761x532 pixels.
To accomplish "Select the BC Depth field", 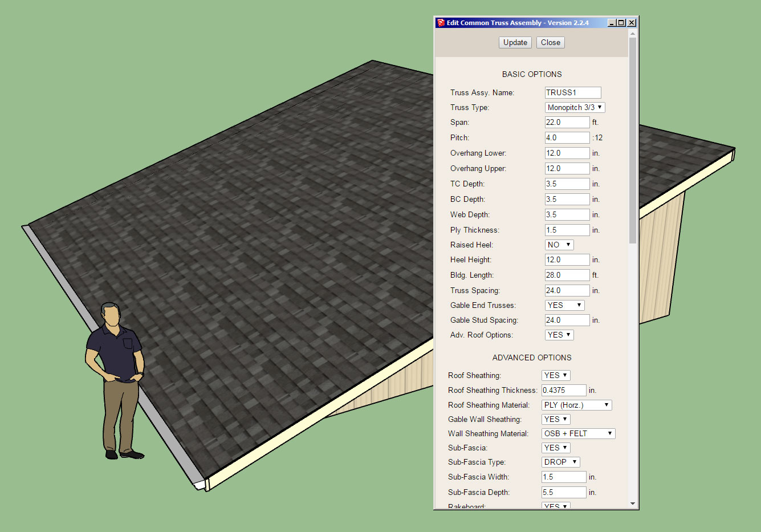I will 567,200.
